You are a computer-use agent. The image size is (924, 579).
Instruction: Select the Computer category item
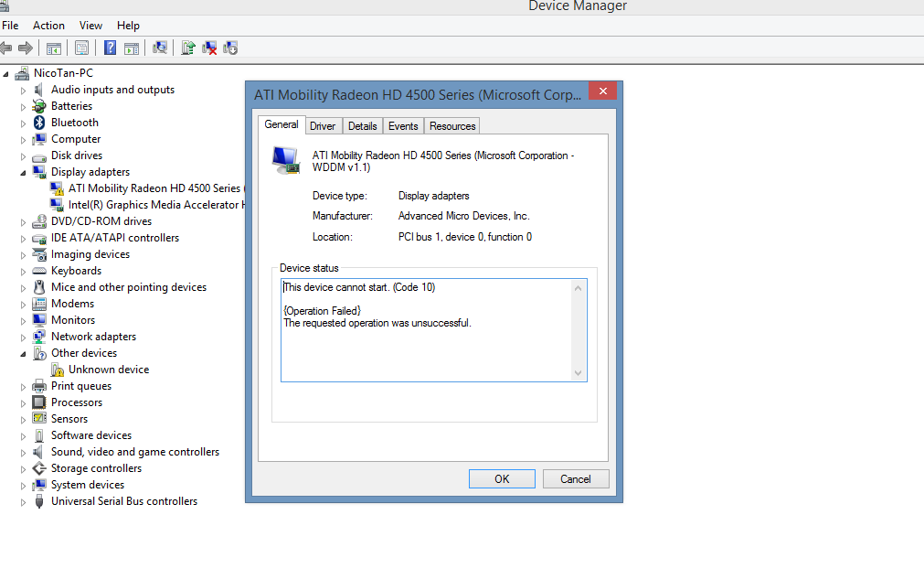click(76, 138)
